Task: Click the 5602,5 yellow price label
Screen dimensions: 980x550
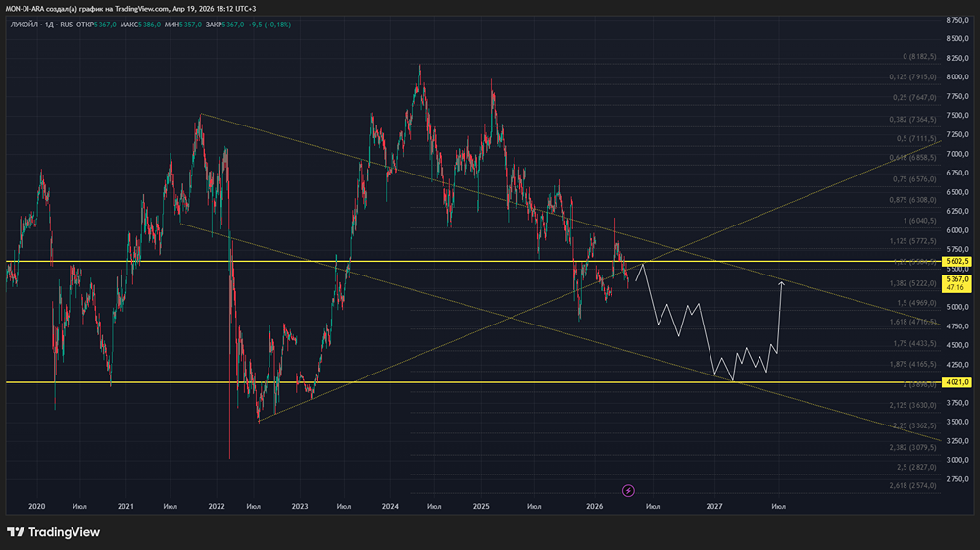Action: coord(955,262)
